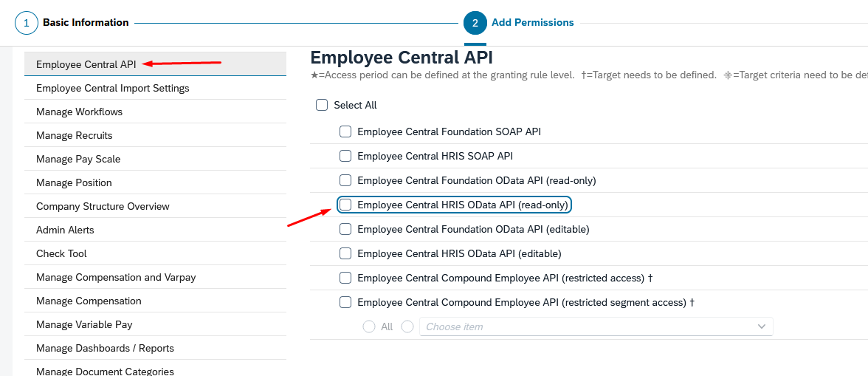Viewport: 868px width, 376px height.
Task: Click the step 2 Add Permissions circle
Action: tap(475, 23)
